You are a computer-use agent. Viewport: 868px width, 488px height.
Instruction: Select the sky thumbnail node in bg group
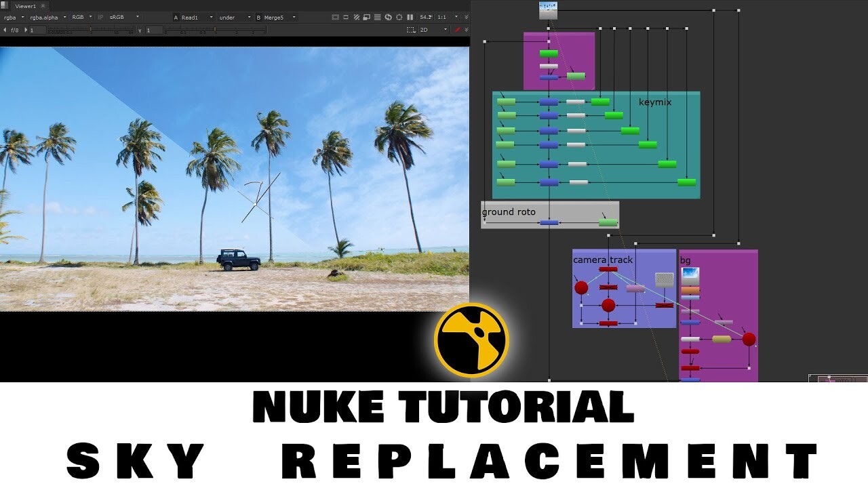(689, 274)
